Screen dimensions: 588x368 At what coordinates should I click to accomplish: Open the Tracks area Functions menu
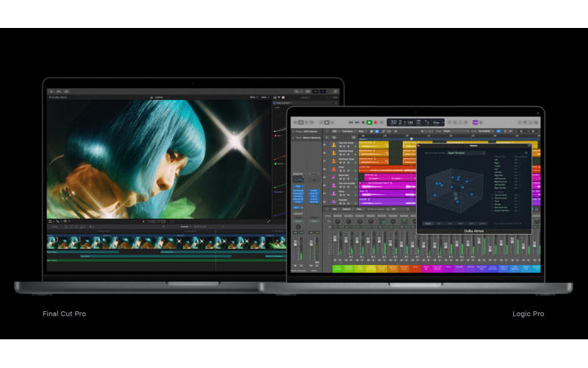pos(348,132)
